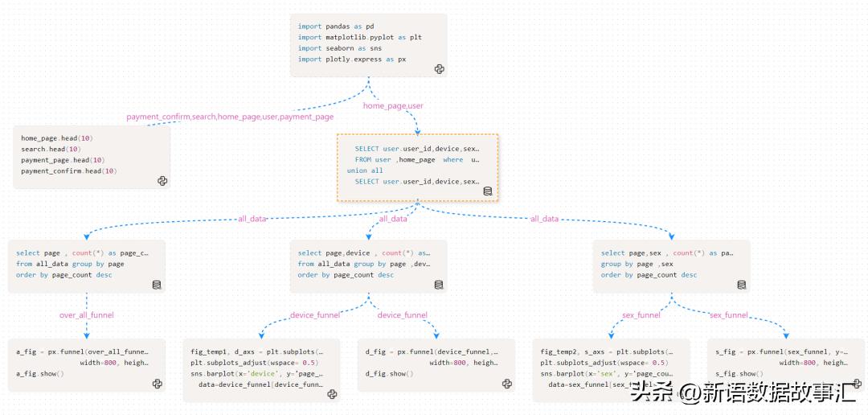The image size is (868, 415).
Task: Click the all_data label on the edge to the page,device query
Action: pyautogui.click(x=393, y=219)
